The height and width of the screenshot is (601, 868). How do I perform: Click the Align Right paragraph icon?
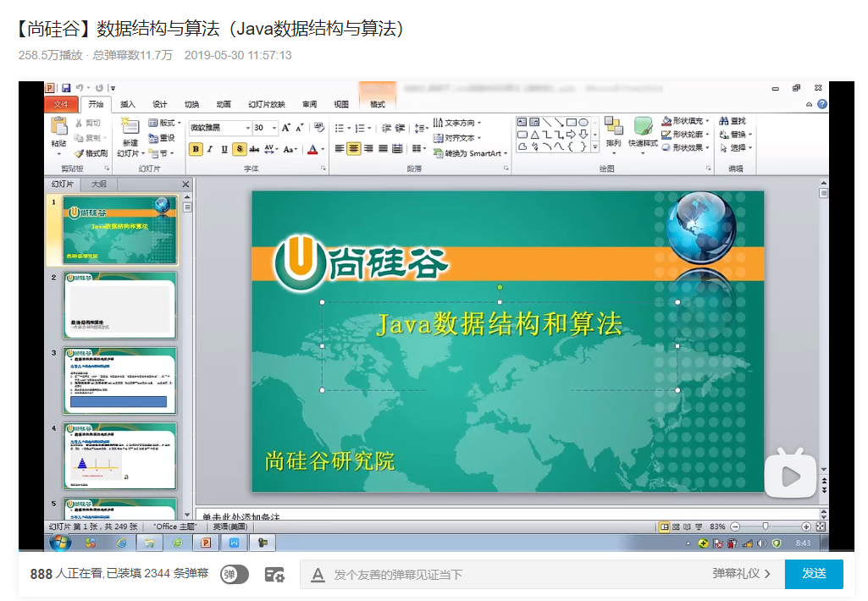pos(368,149)
